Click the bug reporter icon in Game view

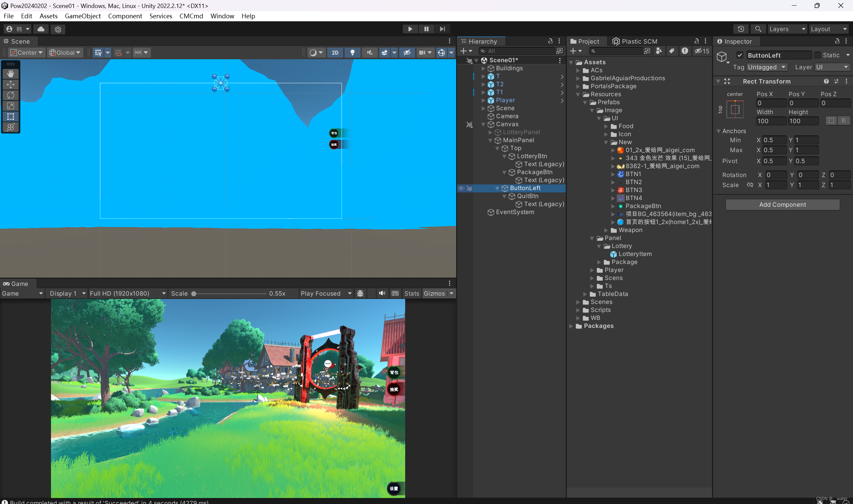tap(360, 293)
